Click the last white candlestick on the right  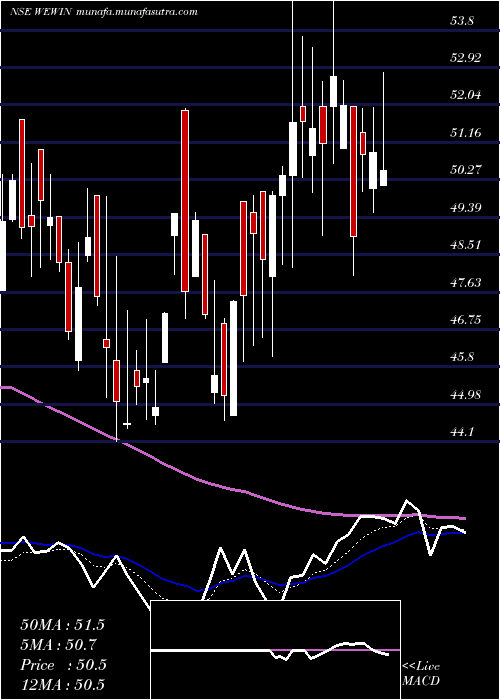point(383,178)
